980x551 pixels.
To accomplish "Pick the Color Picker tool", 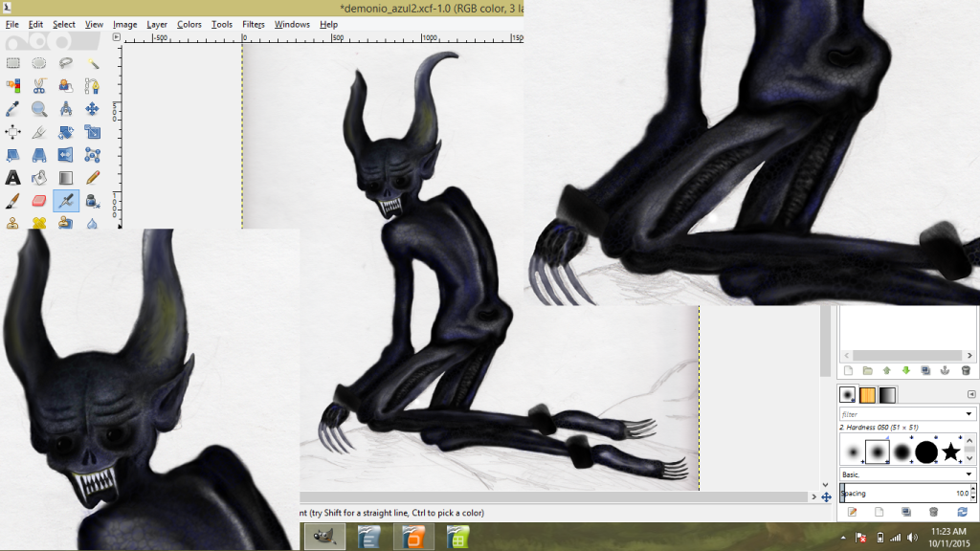I will 12,108.
